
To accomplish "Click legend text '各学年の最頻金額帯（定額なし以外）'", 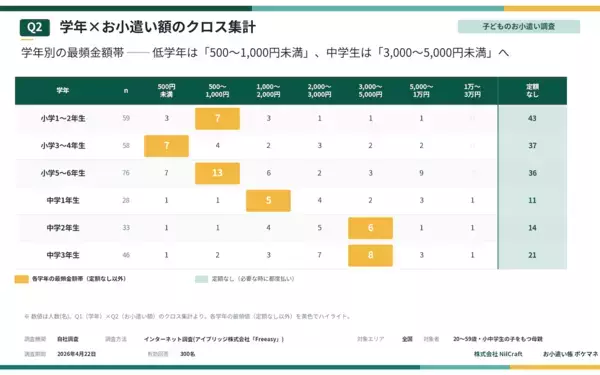I will point(79,279).
